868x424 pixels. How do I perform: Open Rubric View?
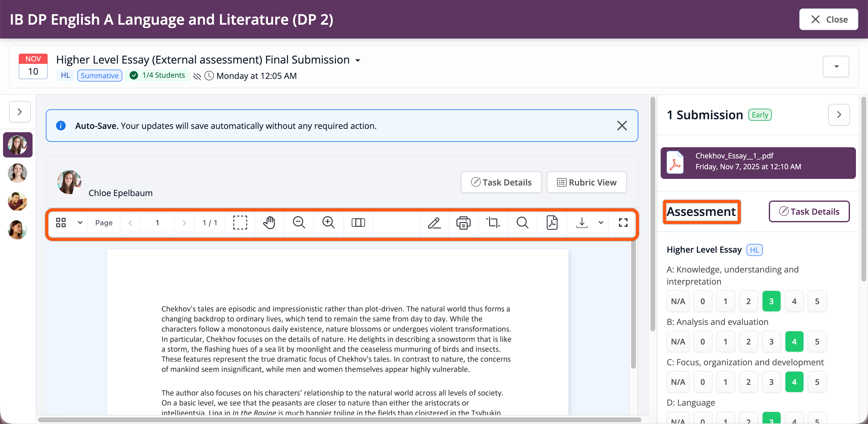(x=586, y=182)
